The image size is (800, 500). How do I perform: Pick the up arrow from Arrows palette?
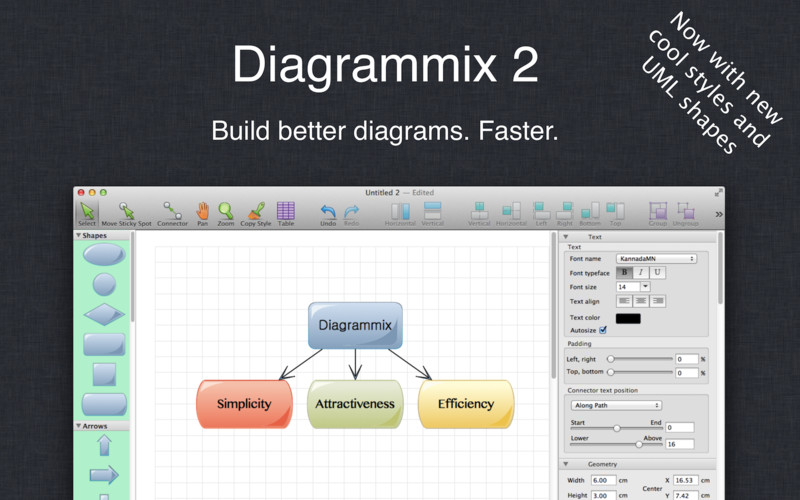pos(104,445)
